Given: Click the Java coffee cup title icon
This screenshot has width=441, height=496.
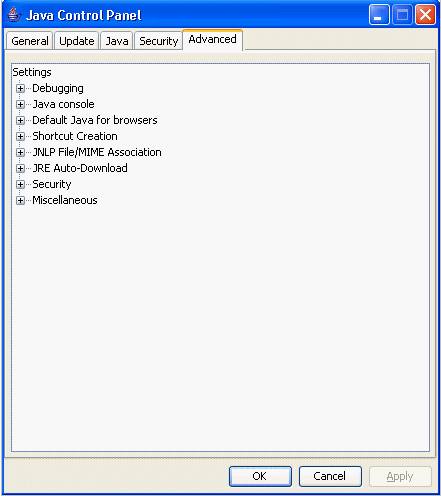Looking at the screenshot, I should point(14,15).
